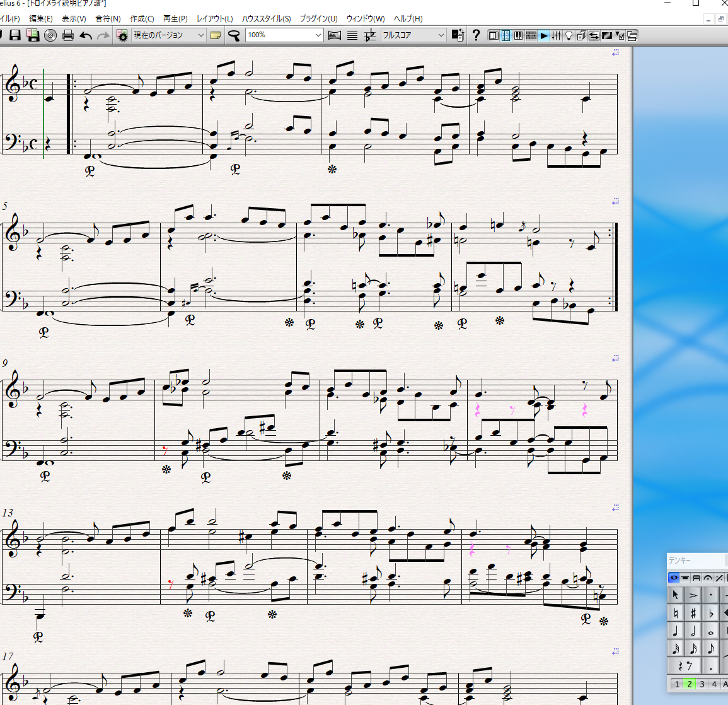Image resolution: width=728 pixels, height=705 pixels.
Task: Switch to keypad articulations fermata tab
Action: click(x=708, y=578)
